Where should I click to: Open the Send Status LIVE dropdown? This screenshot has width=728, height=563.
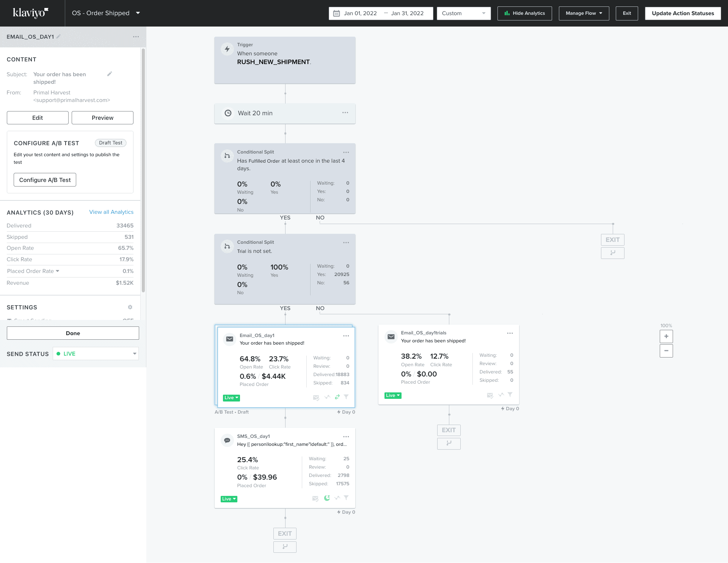(x=96, y=354)
